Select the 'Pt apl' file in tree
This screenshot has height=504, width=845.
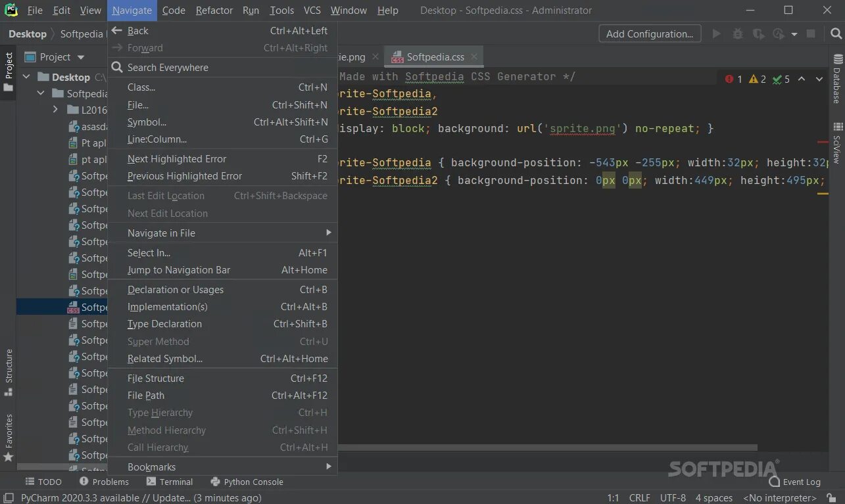pyautogui.click(x=87, y=143)
